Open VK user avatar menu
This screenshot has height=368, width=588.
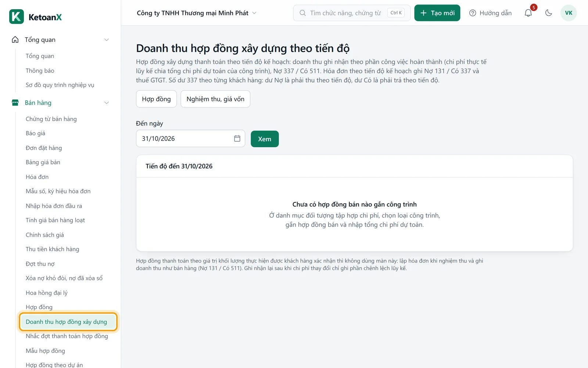click(569, 13)
